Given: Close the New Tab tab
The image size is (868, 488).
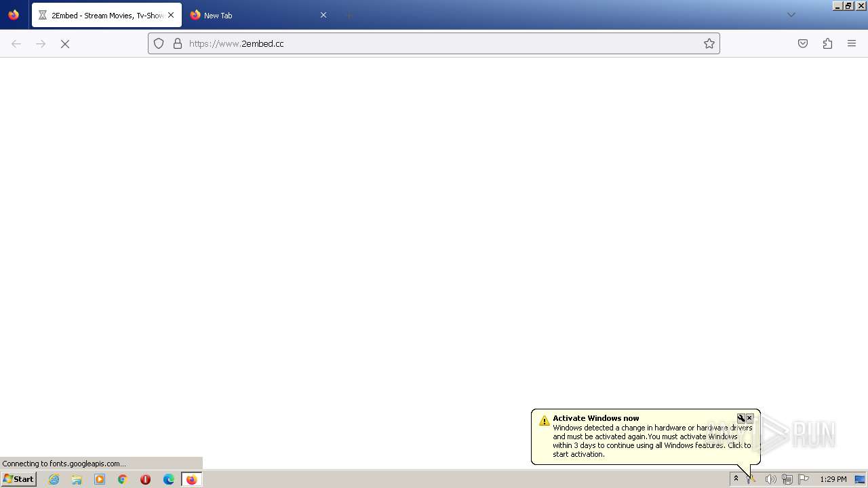Looking at the screenshot, I should (323, 15).
